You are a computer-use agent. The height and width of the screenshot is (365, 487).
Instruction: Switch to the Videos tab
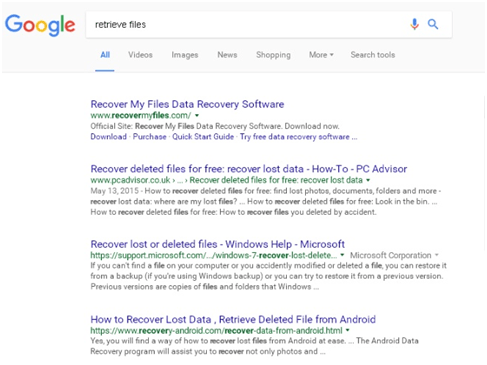tap(140, 55)
